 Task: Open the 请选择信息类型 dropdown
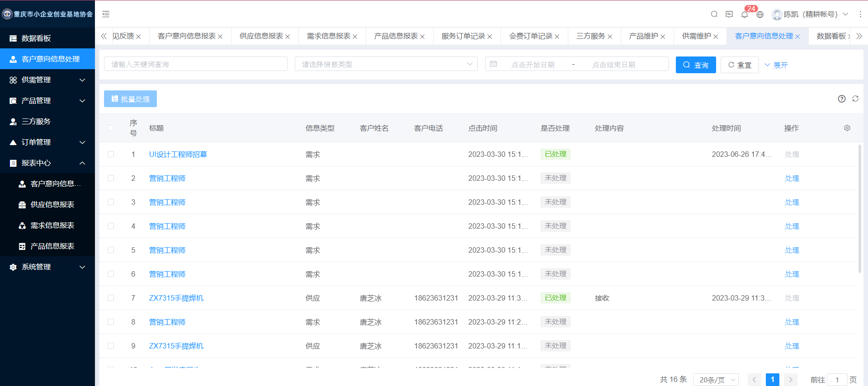click(386, 64)
